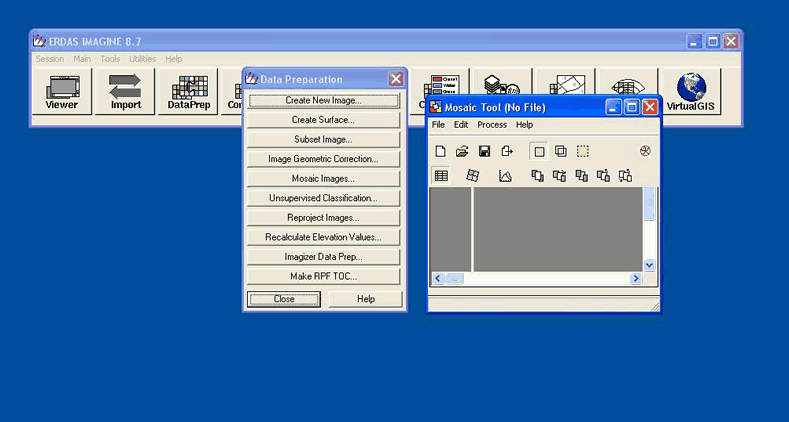
Task: Click the last stacking order icon in Mosaic Tool
Action: coord(625,176)
